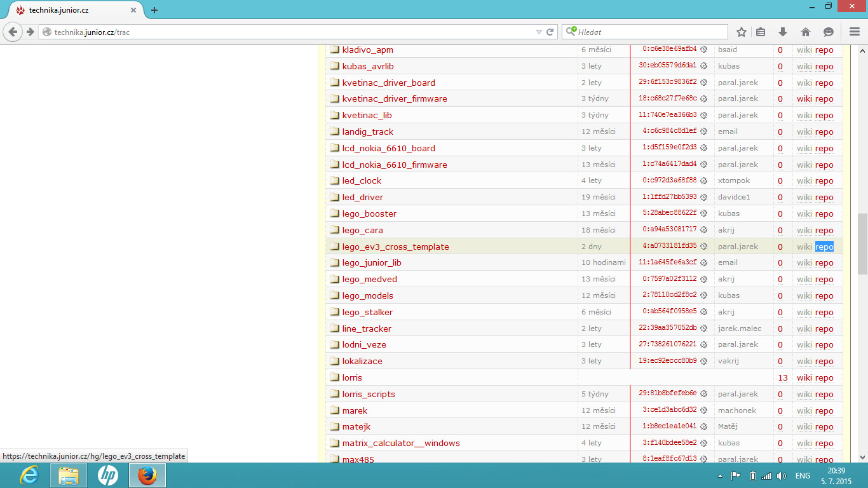Open a new browser tab
The image size is (868, 488).
[x=154, y=10]
